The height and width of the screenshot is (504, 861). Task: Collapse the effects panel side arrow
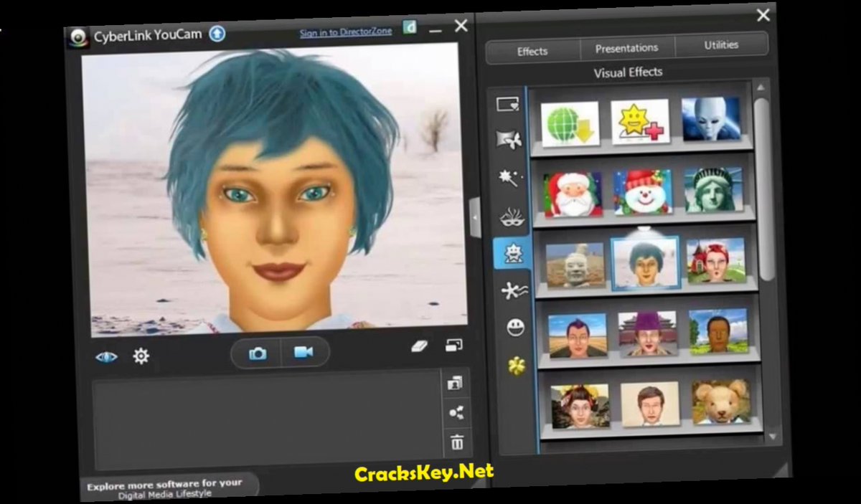click(x=475, y=217)
